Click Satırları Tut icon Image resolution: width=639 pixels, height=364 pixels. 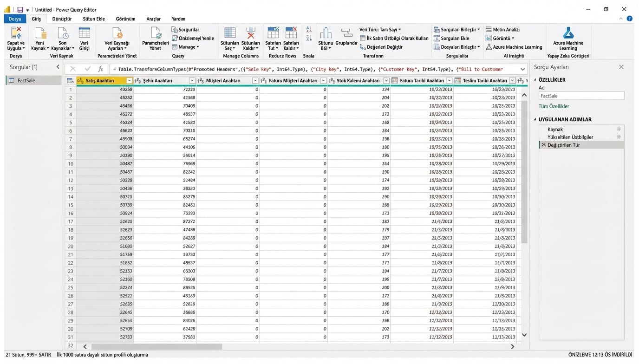[x=273, y=33]
